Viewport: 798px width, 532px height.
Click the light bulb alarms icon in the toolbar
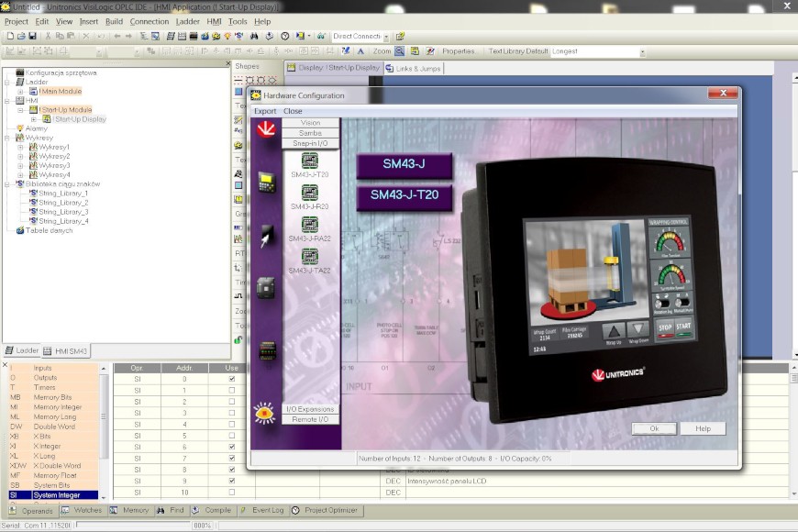coord(227,36)
